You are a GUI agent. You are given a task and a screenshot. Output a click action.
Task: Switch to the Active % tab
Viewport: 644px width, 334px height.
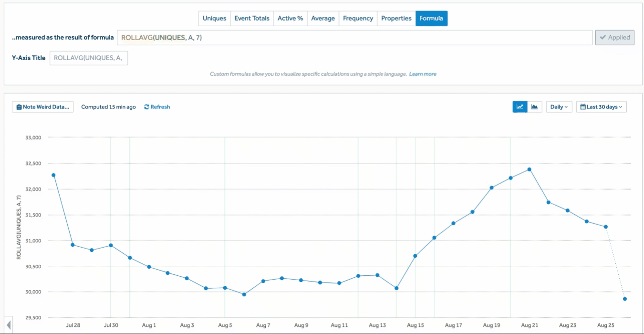pos(290,19)
